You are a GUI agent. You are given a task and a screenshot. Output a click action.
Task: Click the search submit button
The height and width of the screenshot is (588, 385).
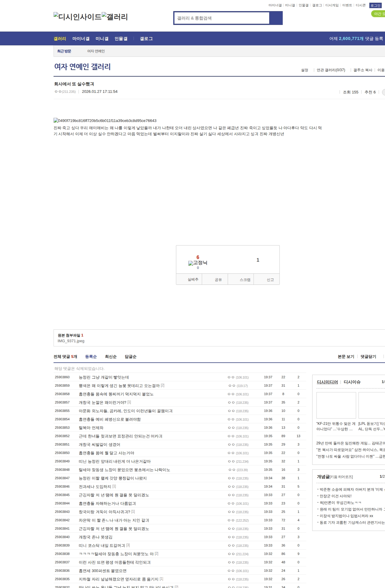276,18
